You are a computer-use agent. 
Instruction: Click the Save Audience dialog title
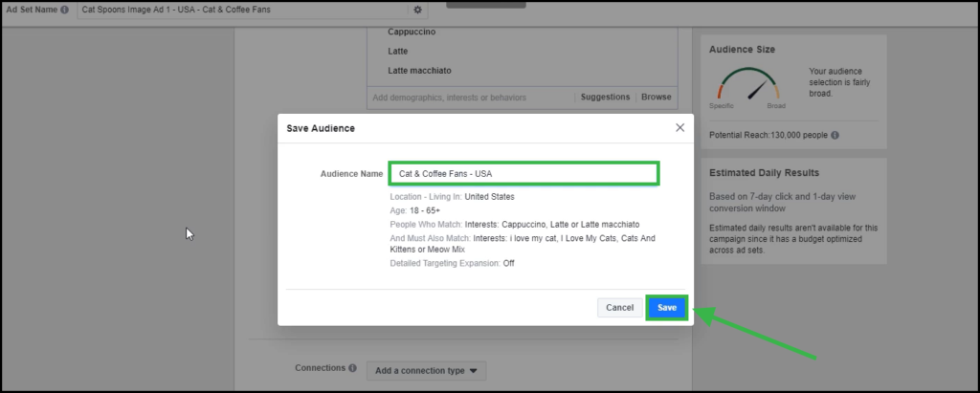point(321,128)
